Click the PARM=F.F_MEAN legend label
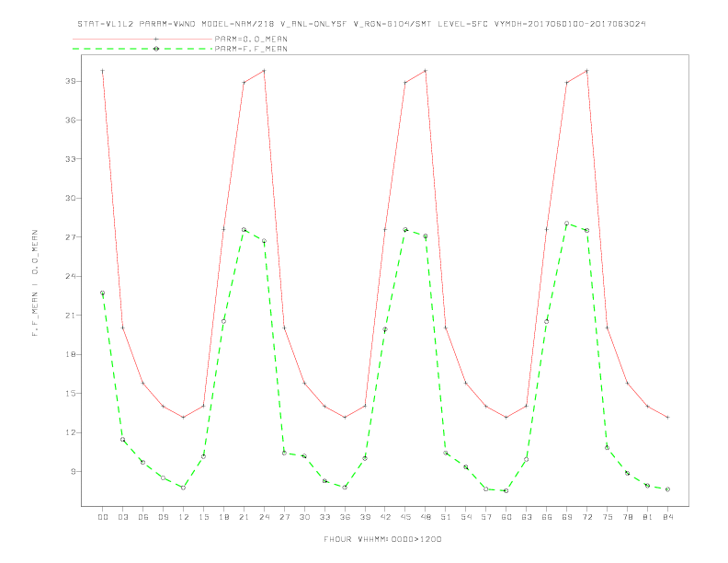The width and height of the screenshot is (728, 563). point(251,49)
